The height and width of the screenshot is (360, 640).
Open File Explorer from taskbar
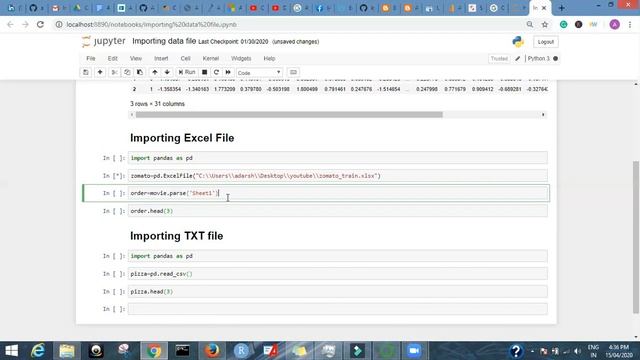tap(67, 351)
